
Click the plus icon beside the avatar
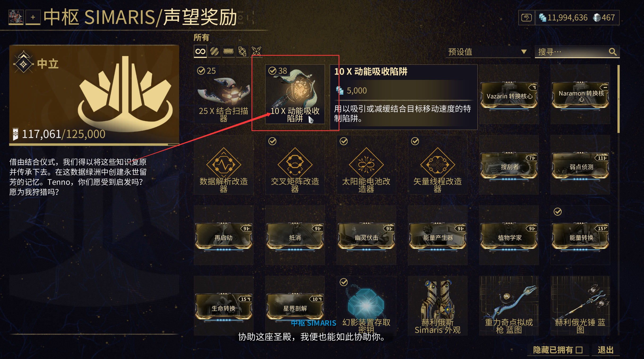pyautogui.click(x=33, y=18)
